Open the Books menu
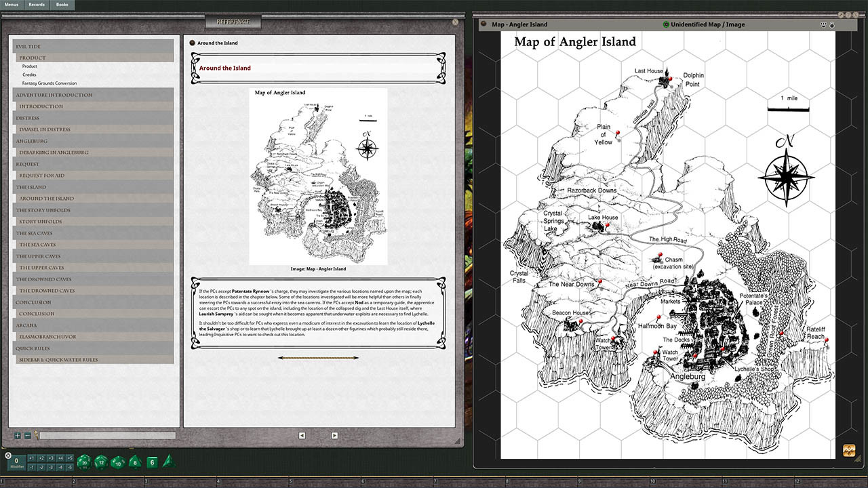The image size is (868, 488). [x=62, y=4]
